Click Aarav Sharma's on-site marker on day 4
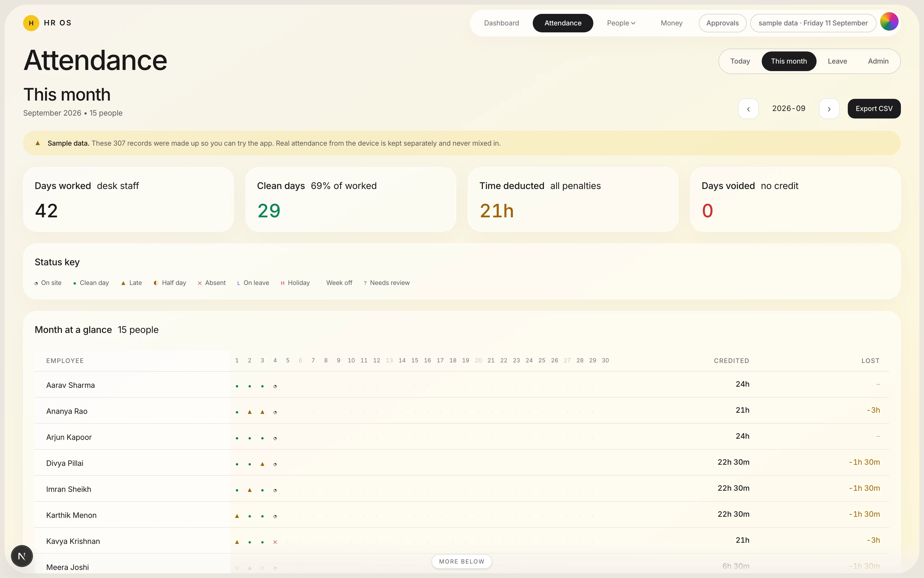Image resolution: width=924 pixels, height=578 pixels. click(275, 386)
